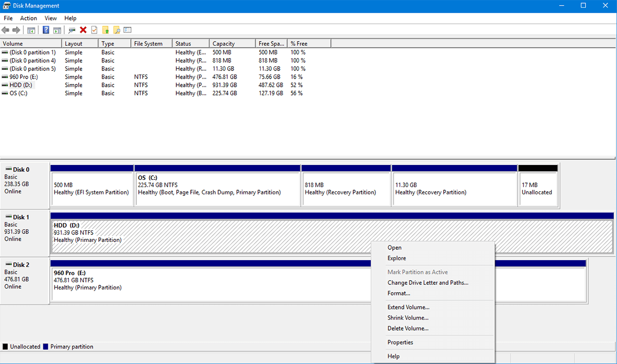Click the page-with-checkmark toolbar icon
Viewport: 617px width, 364px height.
94,30
